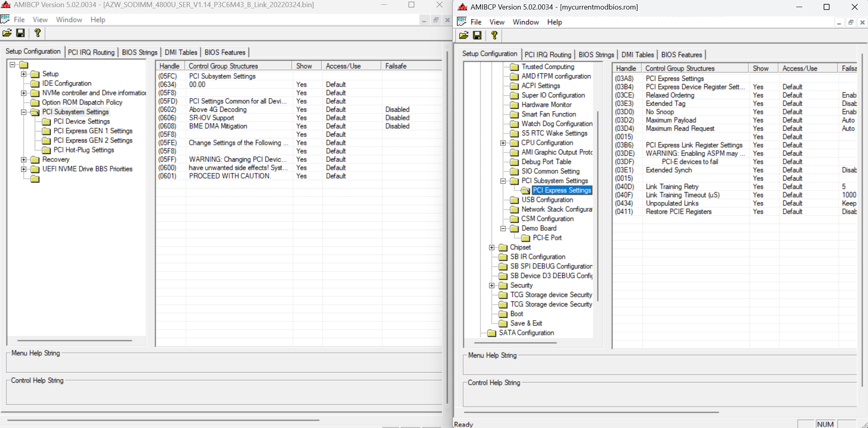868x428 pixels.
Task: Click Access/Use column header in right table
Action: (807, 68)
